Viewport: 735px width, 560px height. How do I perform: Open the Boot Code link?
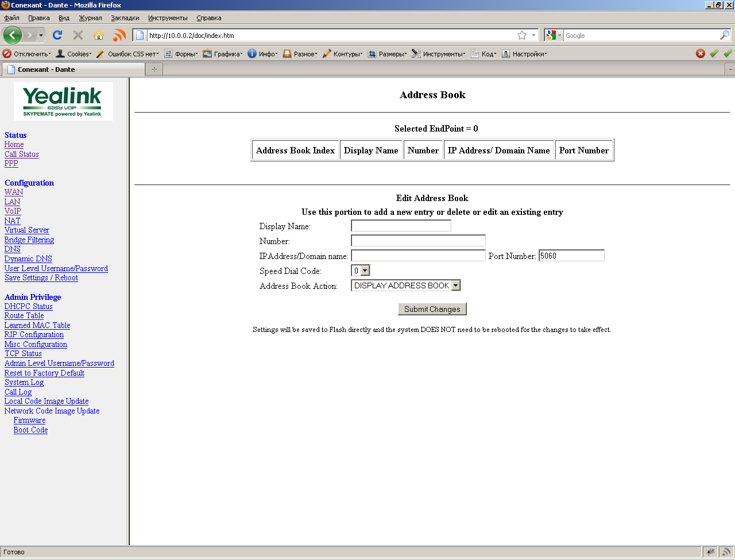pyautogui.click(x=30, y=430)
